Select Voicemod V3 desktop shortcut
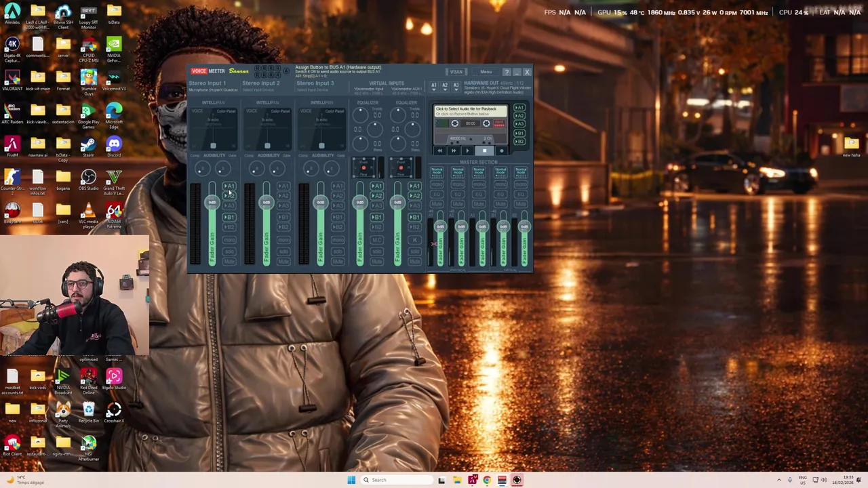The image size is (868, 488). 114,79
